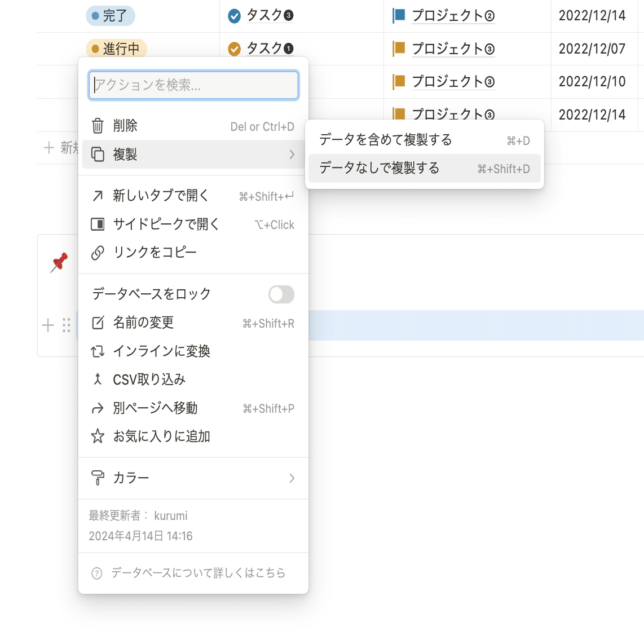Choose サイドピークで開く

coord(193,224)
